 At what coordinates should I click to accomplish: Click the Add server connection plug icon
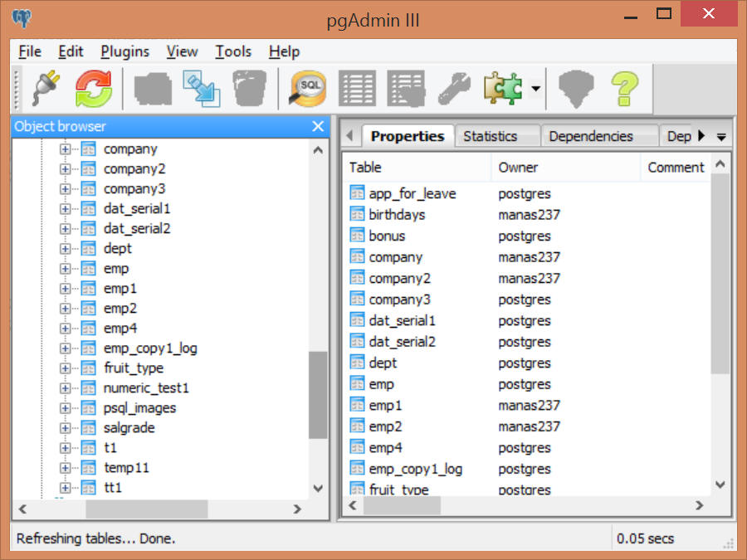coord(46,88)
